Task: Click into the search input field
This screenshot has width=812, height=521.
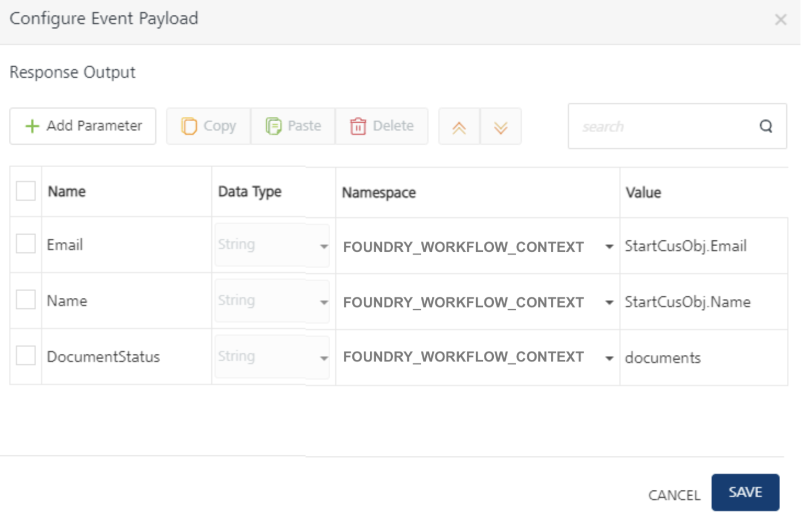Action: [x=664, y=127]
